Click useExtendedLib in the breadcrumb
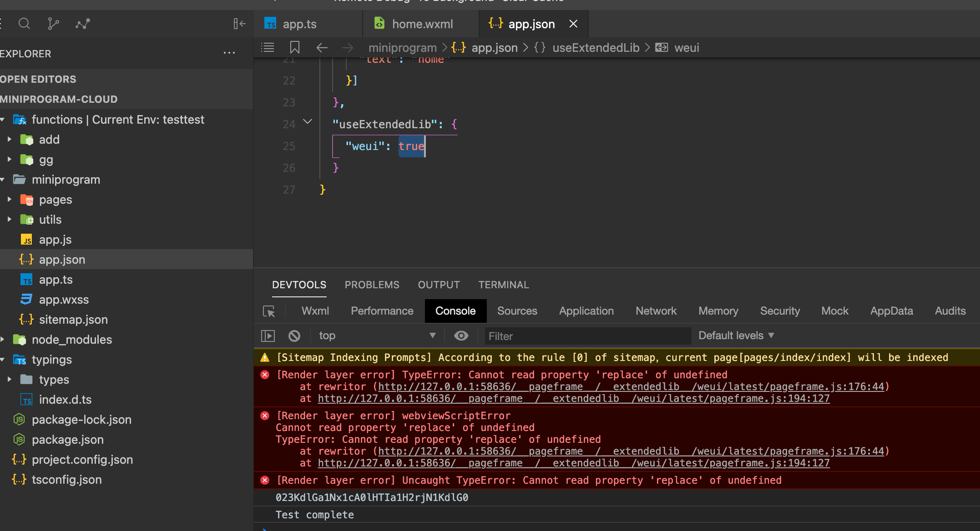Image resolution: width=980 pixels, height=531 pixels. pyautogui.click(x=596, y=48)
